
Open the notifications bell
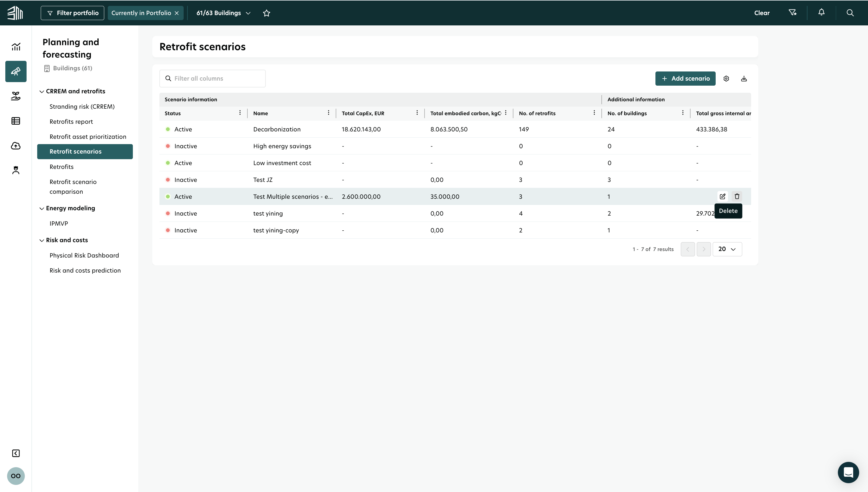pos(821,12)
